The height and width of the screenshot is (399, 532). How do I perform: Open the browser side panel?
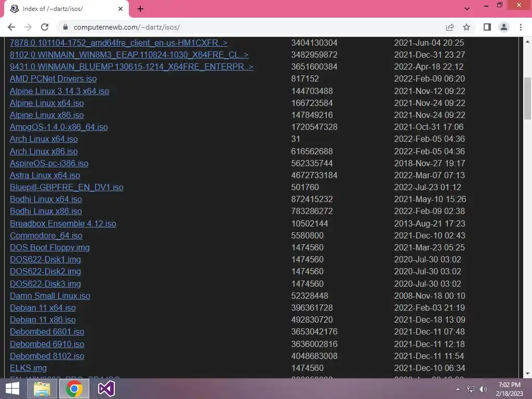(487, 27)
